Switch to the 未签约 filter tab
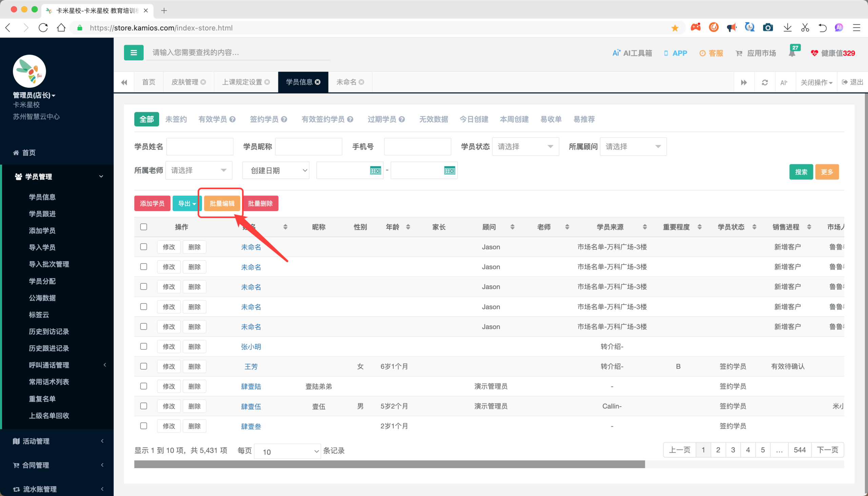Screen dimensions: 868x496 [x=176, y=119]
